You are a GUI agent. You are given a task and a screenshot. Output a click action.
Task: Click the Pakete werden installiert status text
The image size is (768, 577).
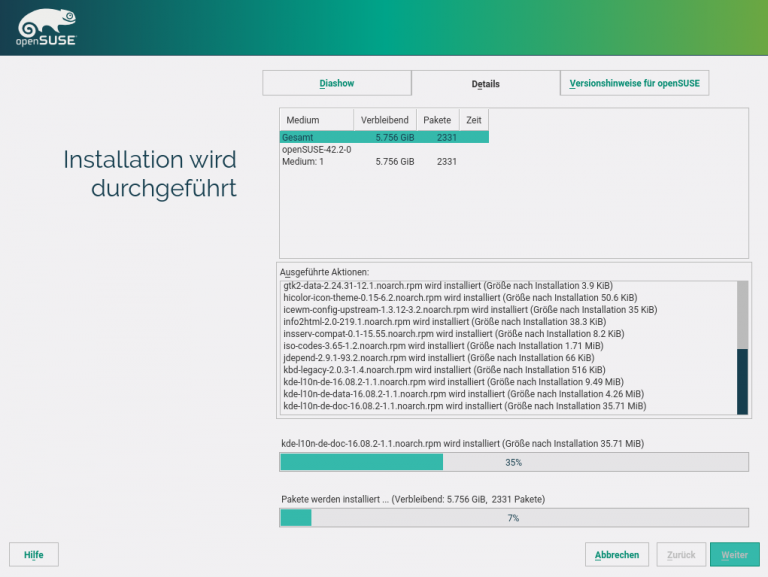point(413,499)
